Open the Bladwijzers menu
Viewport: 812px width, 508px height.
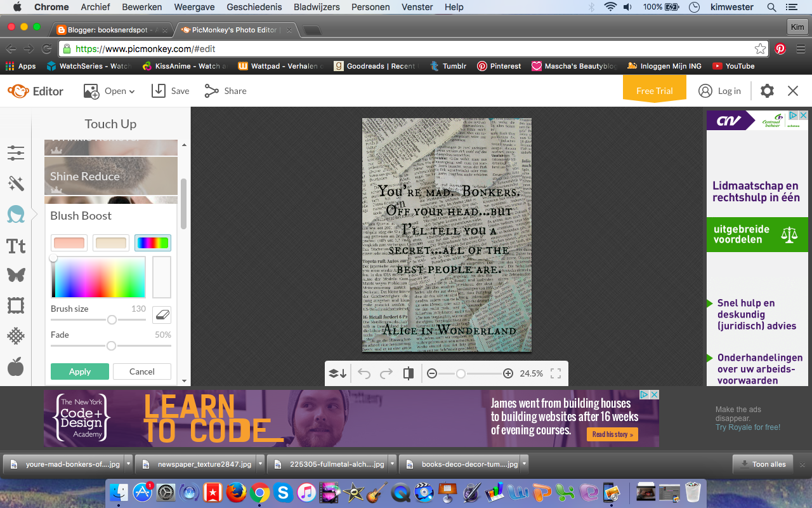(x=317, y=7)
